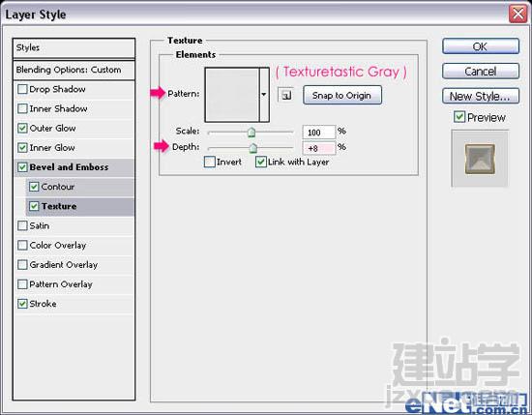Open the Pattern picker dropdown arrow
The image size is (532, 415).
[x=264, y=95]
